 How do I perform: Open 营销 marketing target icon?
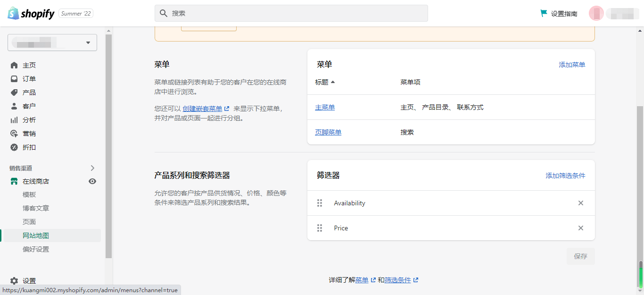pos(14,134)
